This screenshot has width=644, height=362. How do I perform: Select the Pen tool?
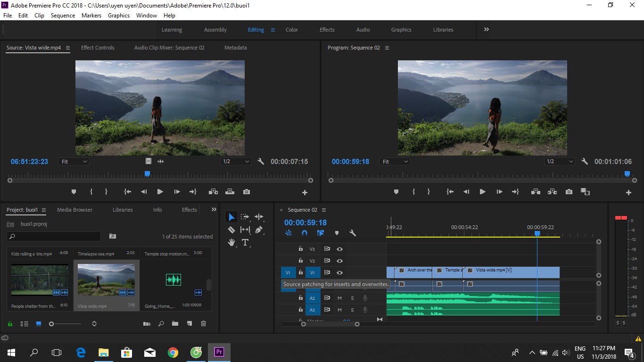(x=259, y=230)
